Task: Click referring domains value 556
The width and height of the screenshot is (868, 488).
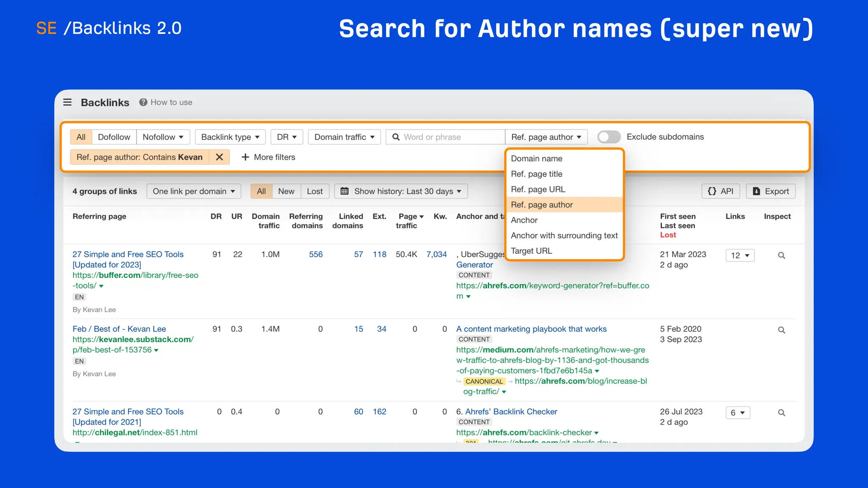Action: click(316, 254)
